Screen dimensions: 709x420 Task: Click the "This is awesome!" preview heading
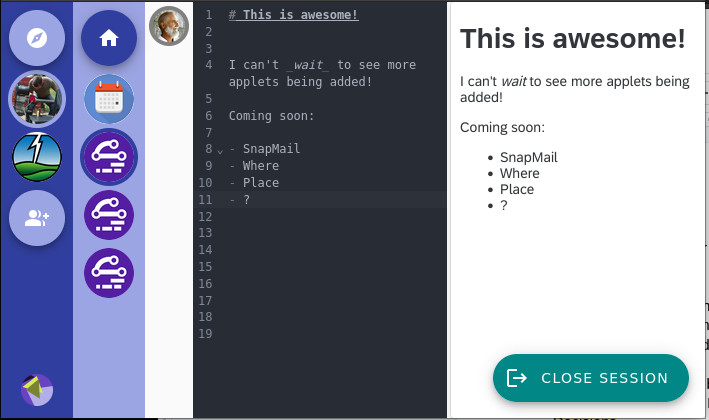[x=572, y=39]
